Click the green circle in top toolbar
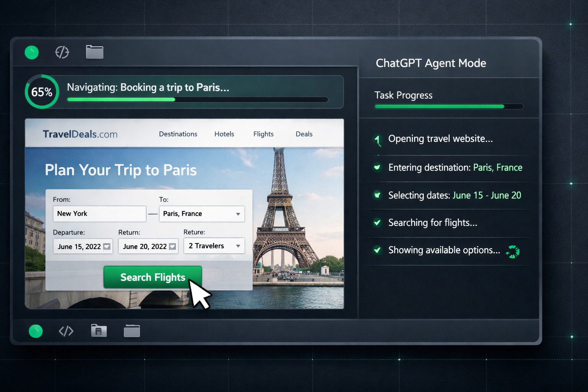This screenshot has width=588, height=392. pyautogui.click(x=32, y=52)
